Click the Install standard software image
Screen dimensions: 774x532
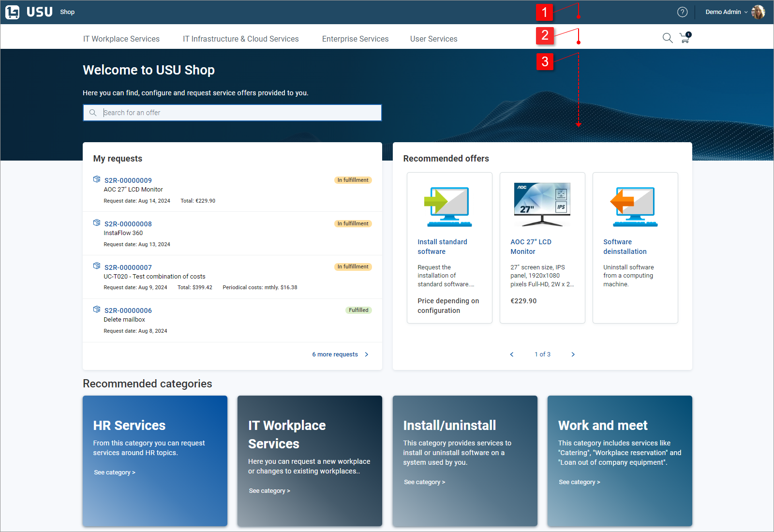coord(449,207)
